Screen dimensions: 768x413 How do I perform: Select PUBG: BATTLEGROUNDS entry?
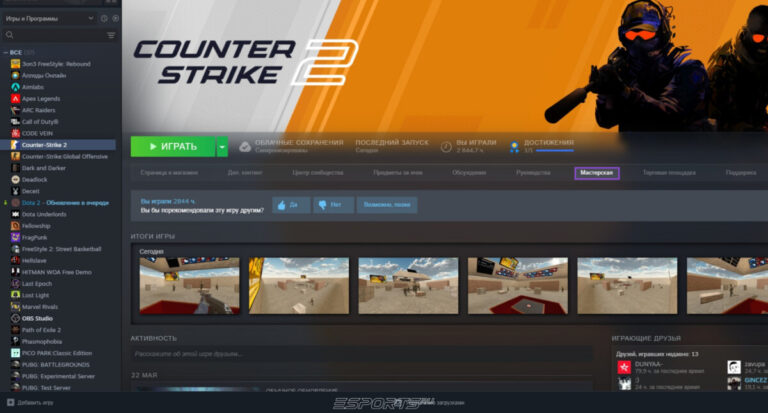(58, 364)
